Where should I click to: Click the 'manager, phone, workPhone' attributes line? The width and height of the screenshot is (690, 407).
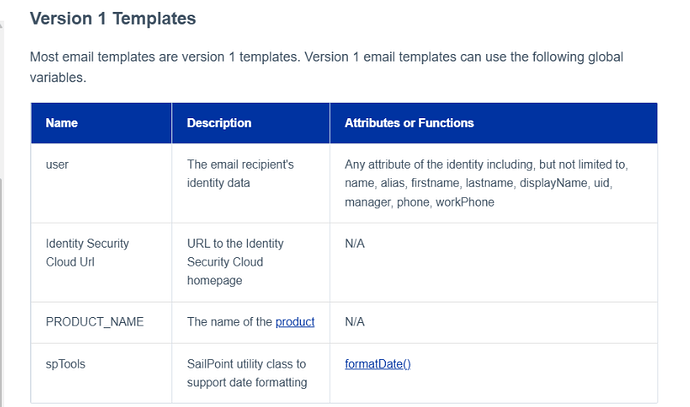pos(419,202)
